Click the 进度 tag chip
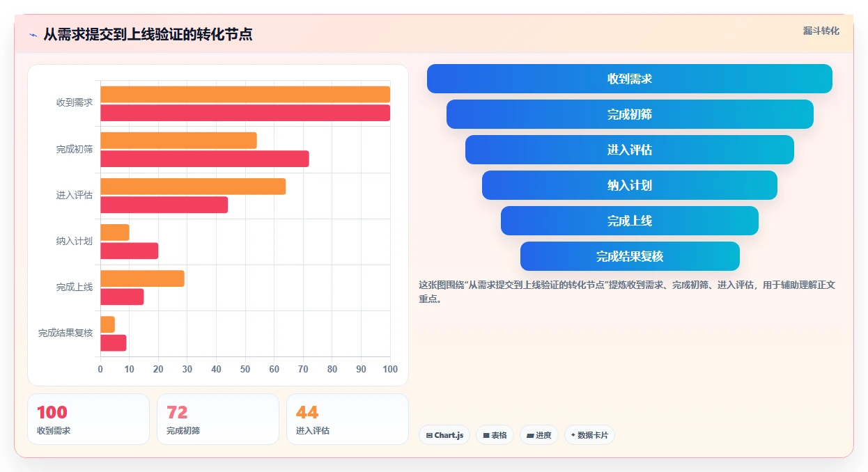This screenshot has width=868, height=472. [x=539, y=435]
